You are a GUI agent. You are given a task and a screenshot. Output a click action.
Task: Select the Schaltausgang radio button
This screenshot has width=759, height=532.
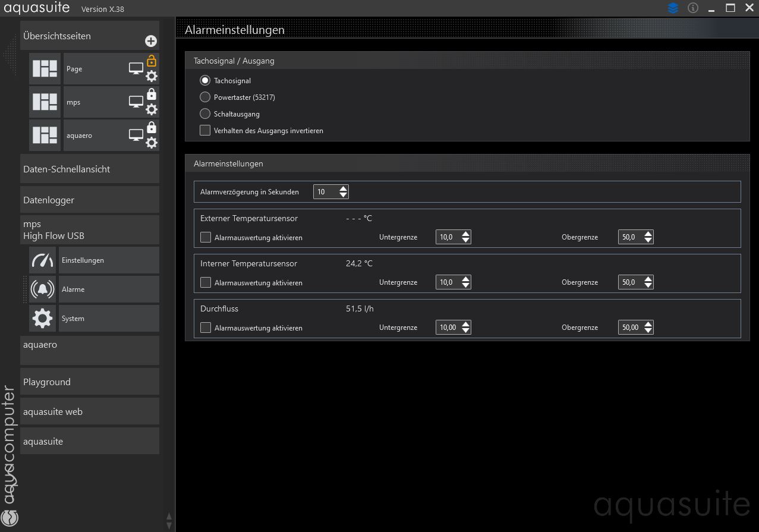point(205,114)
